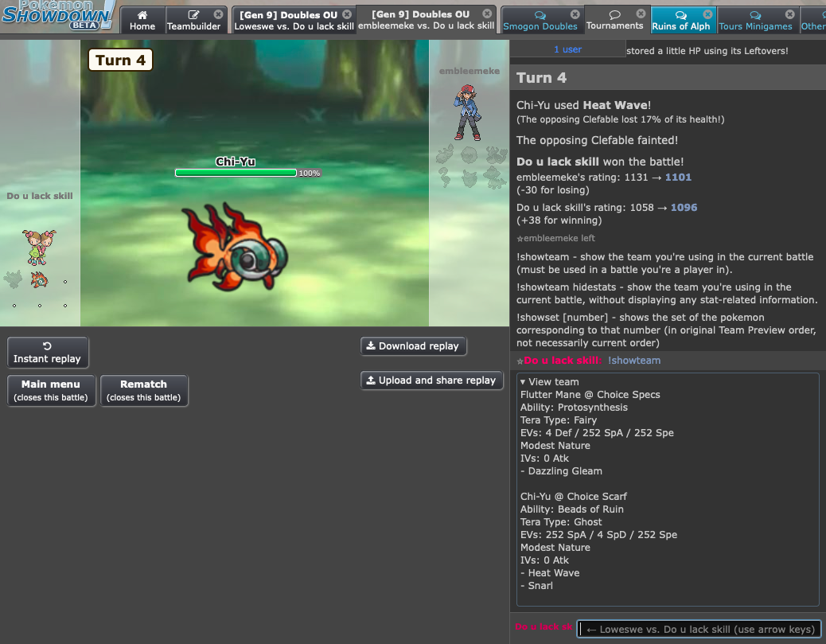
Task: Click Do u lack skill's trainer avatar
Action: [39, 247]
